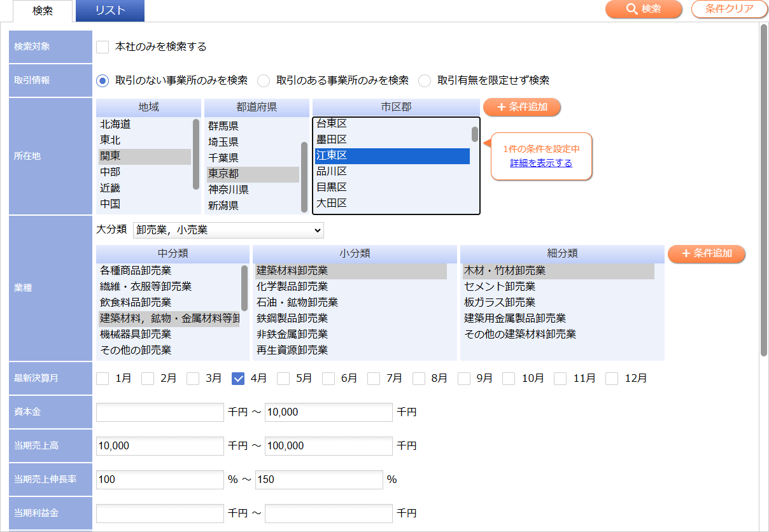
Task: Select 鉄鋼製品卸売業 in 小分類
Action: [351, 319]
